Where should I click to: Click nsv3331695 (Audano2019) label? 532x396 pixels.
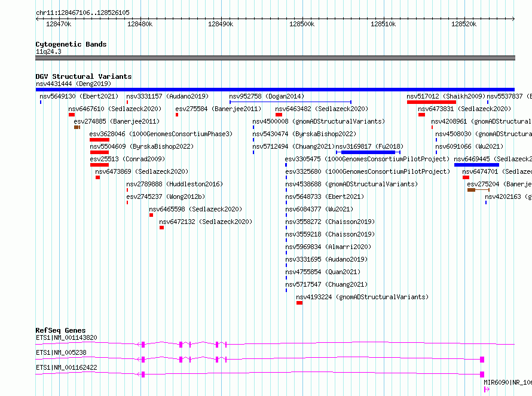tap(326, 259)
